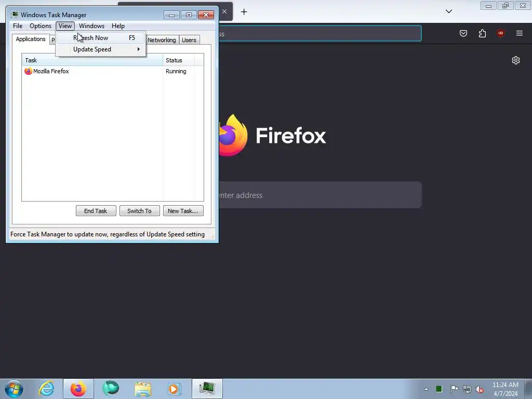
Task: Click the muted volume tray icon
Action: 480,389
